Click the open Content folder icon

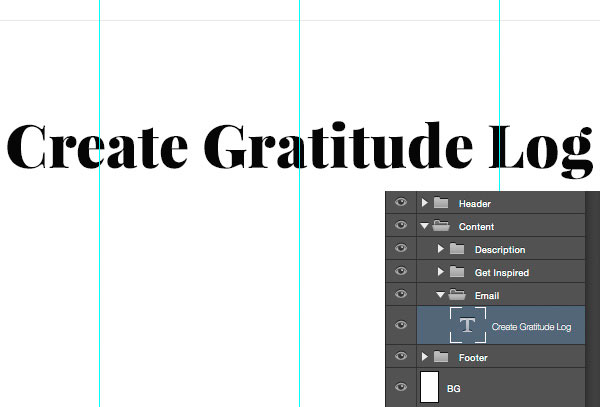click(x=441, y=226)
